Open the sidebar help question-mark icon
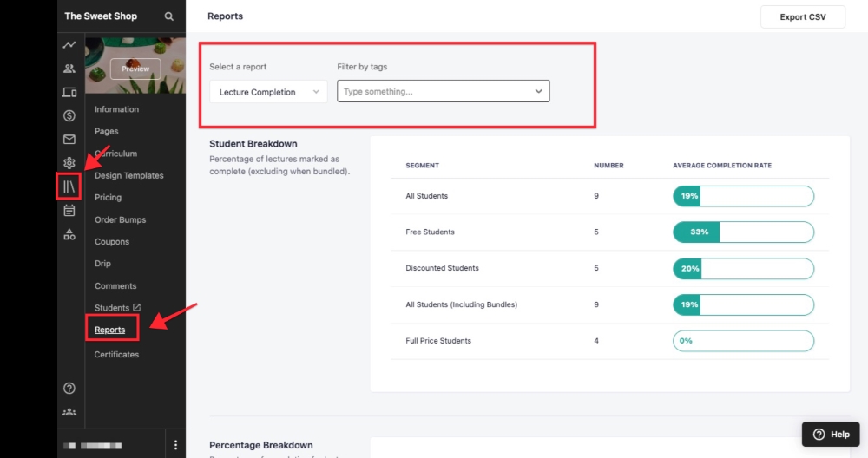 click(69, 389)
